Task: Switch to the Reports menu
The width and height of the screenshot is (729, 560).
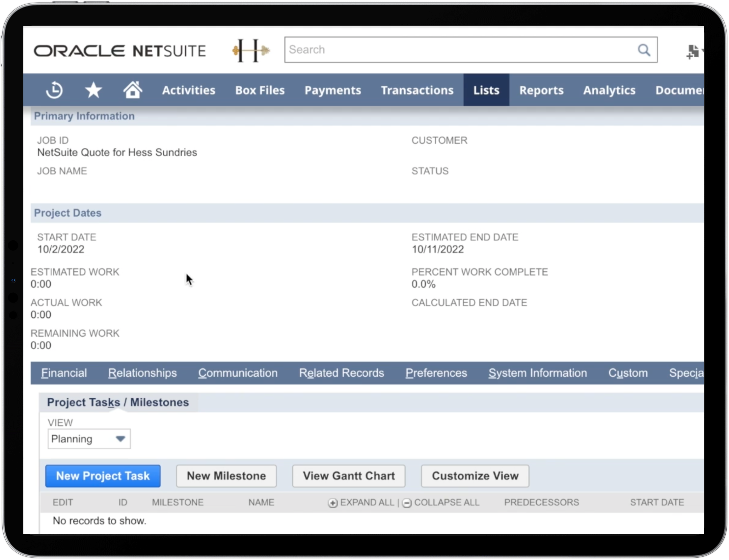Action: (x=541, y=90)
